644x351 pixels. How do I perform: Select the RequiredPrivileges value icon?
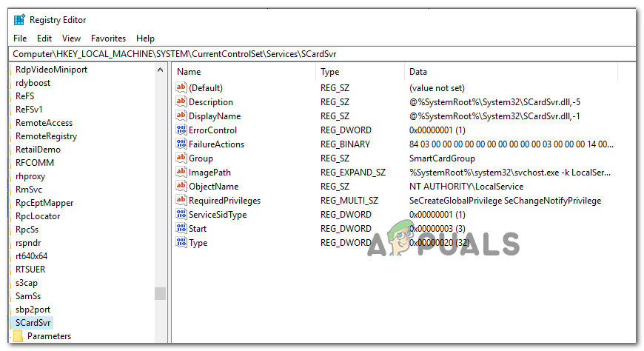(181, 200)
